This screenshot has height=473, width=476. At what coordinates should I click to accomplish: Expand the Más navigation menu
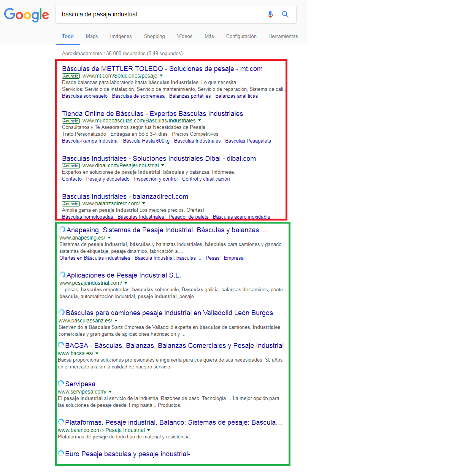209,36
